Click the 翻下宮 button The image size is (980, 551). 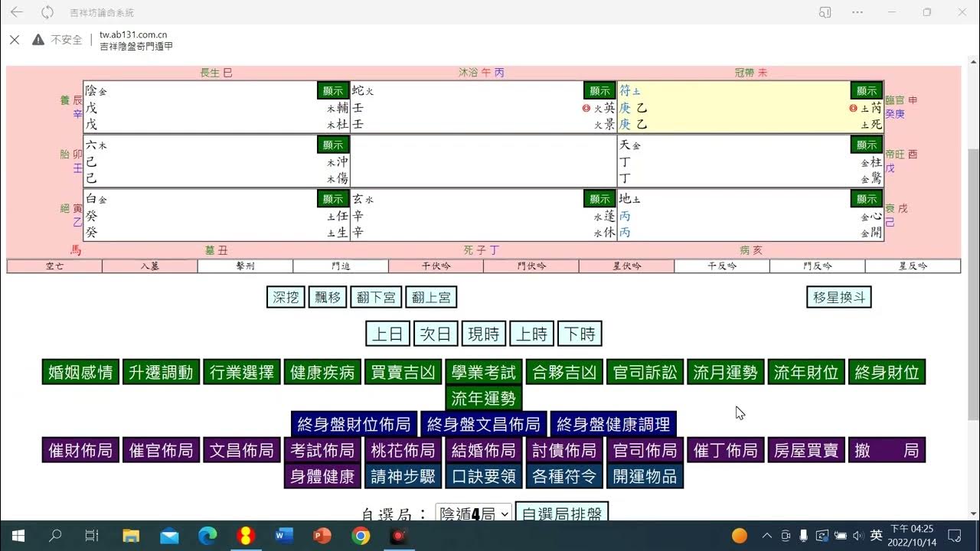coord(376,297)
